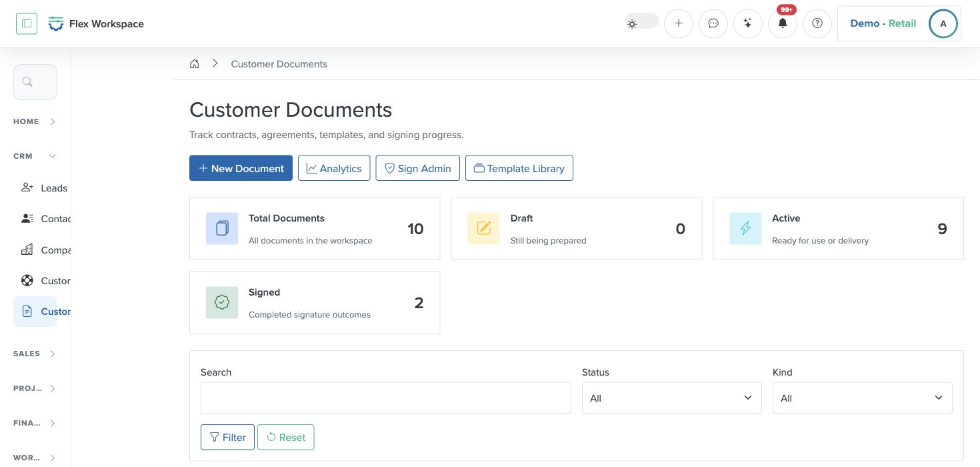This screenshot has height=467, width=980.
Task: Click the Draft card pencil icon
Action: click(x=483, y=228)
